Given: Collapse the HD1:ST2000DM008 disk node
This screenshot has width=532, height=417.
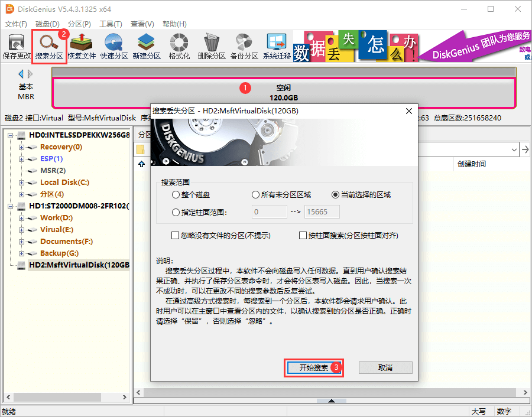Looking at the screenshot, I should point(11,206).
